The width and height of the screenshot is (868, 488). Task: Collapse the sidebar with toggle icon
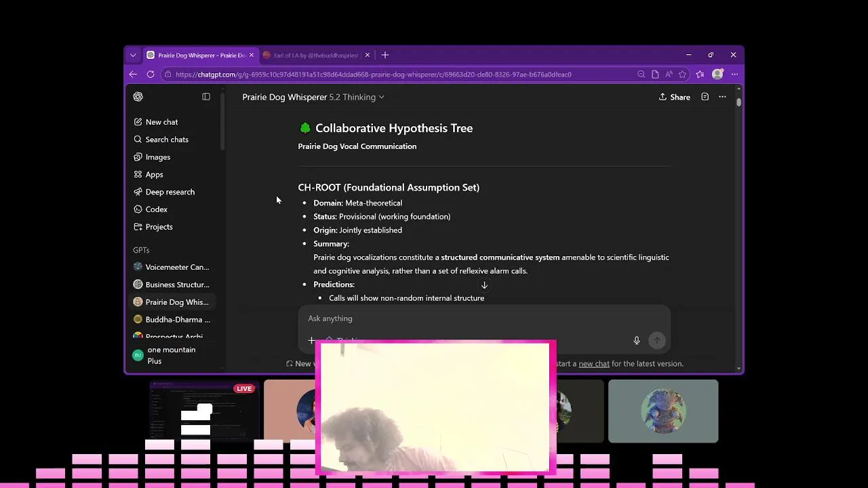[x=206, y=97]
